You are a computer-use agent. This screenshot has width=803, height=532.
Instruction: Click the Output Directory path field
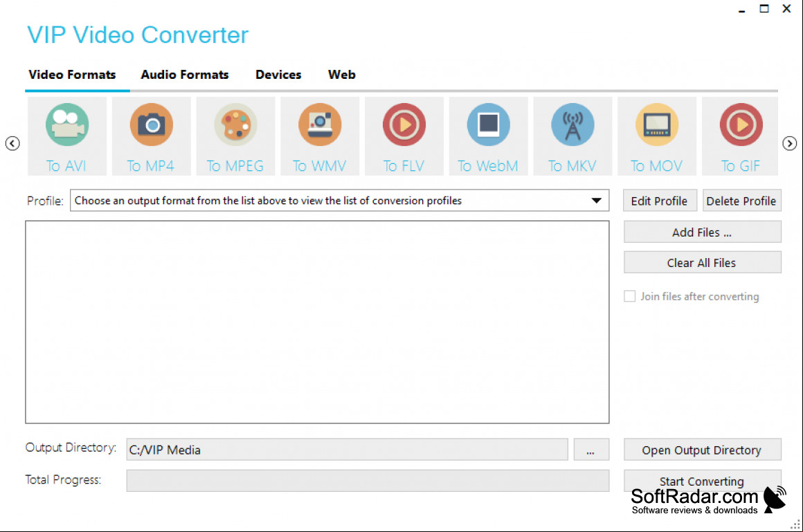348,450
